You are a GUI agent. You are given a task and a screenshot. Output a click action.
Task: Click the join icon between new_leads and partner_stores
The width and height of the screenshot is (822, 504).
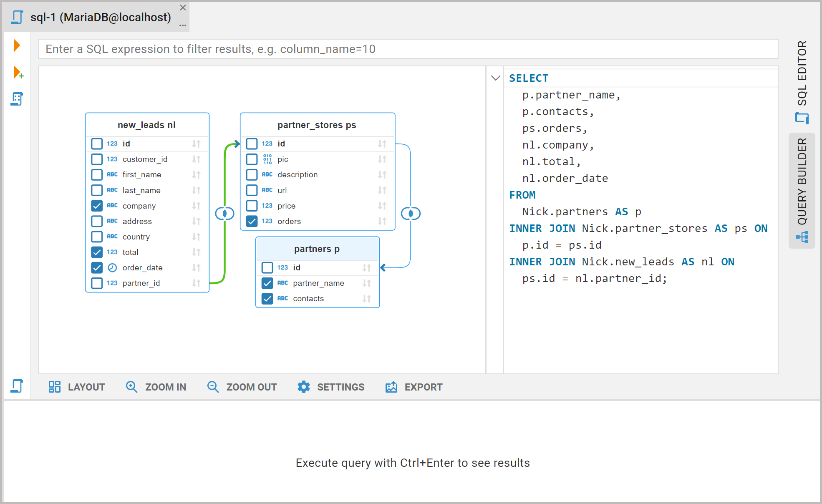(x=224, y=214)
